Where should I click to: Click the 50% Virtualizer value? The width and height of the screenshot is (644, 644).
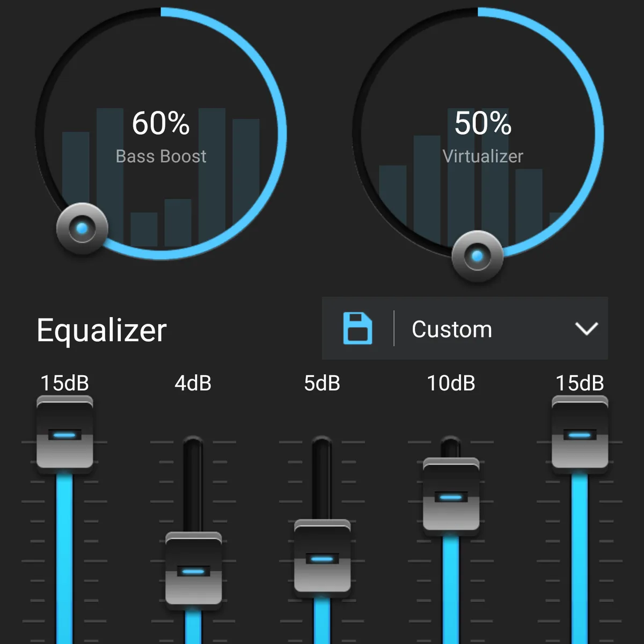coord(483,123)
